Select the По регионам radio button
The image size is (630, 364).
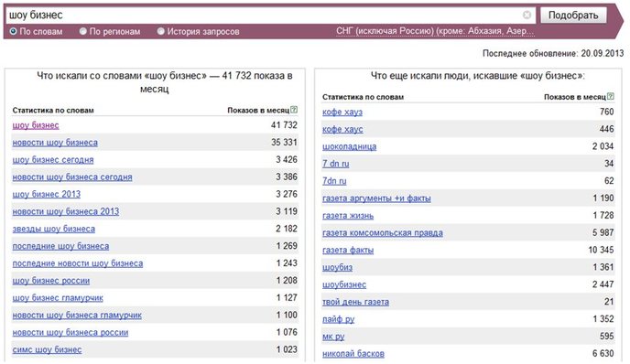point(82,31)
